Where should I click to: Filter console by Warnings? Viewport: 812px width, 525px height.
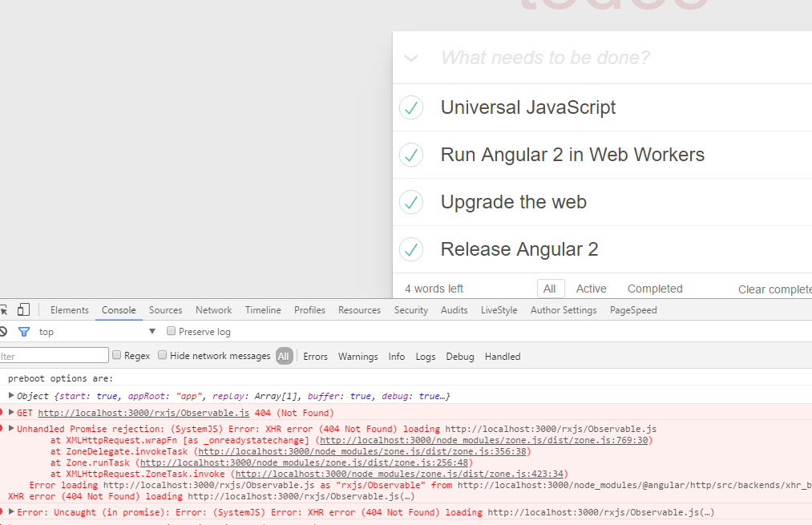[x=358, y=356]
